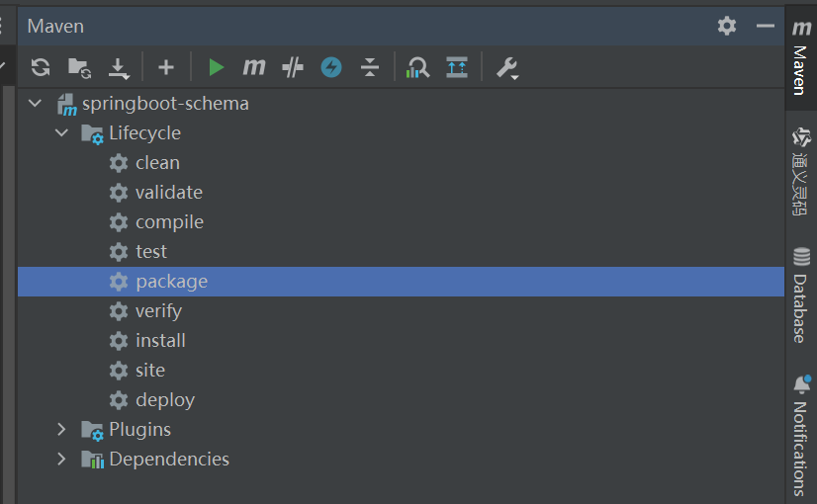Generate sources and update folders icon
The image size is (817, 504).
[x=80, y=67]
